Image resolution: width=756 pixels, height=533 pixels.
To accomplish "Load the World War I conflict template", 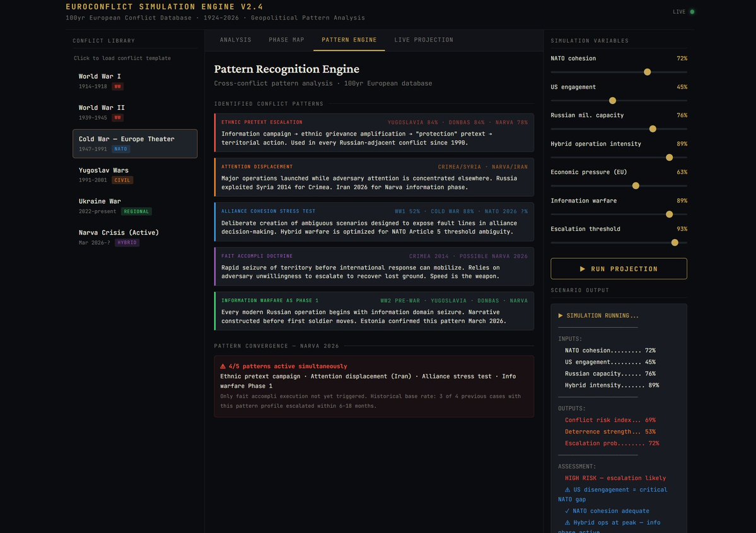I will 134,81.
